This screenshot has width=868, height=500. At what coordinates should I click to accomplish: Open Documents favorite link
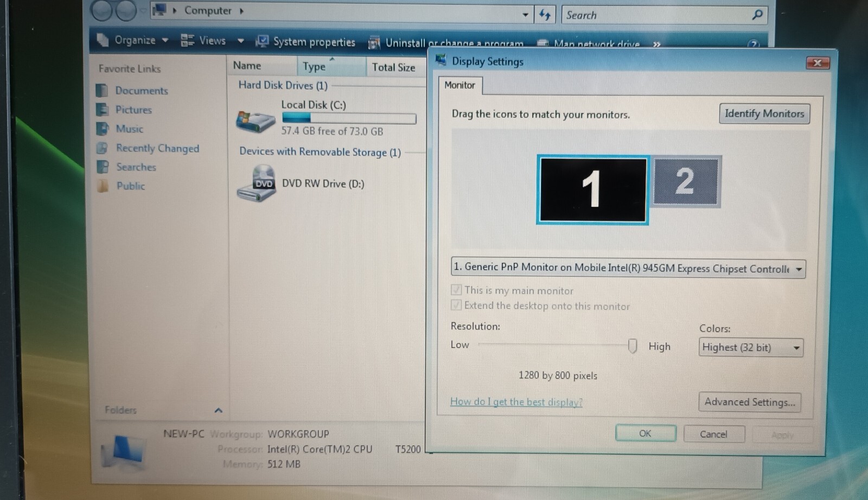pos(142,90)
